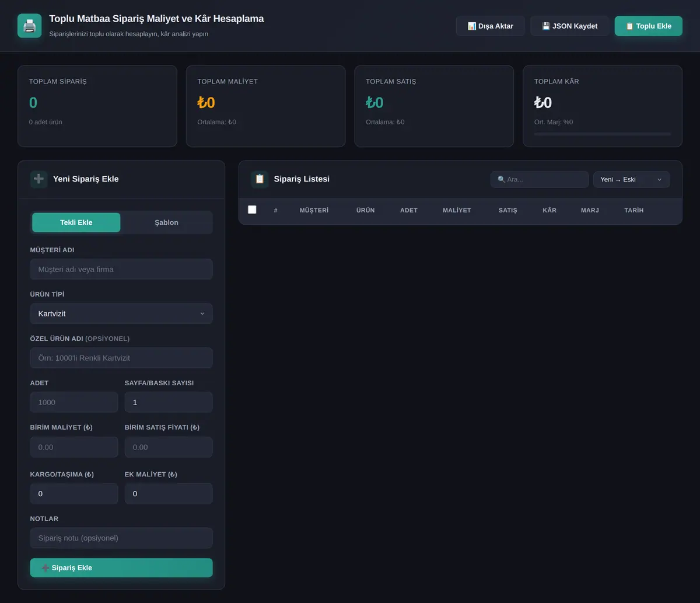Click the 0 adet ürün text
This screenshot has width=700, height=603.
(x=45, y=122)
